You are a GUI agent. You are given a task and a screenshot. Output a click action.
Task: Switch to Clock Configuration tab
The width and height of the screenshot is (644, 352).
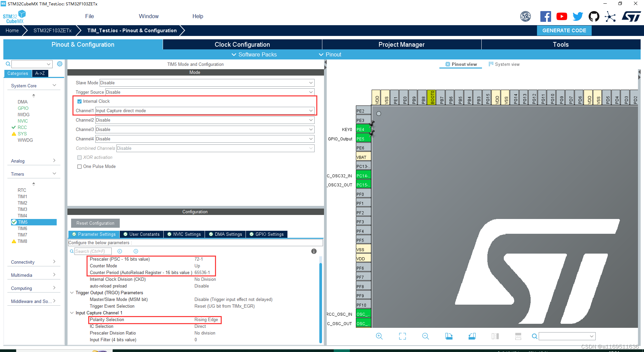[x=242, y=44]
